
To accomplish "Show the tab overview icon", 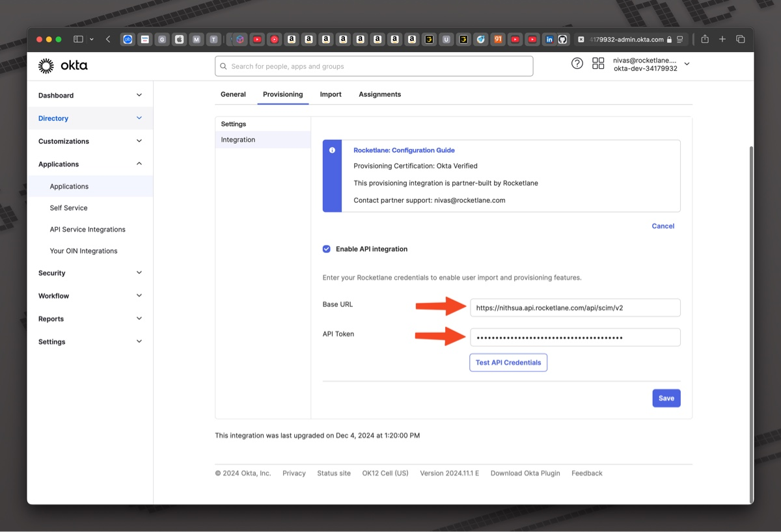I will coord(740,39).
